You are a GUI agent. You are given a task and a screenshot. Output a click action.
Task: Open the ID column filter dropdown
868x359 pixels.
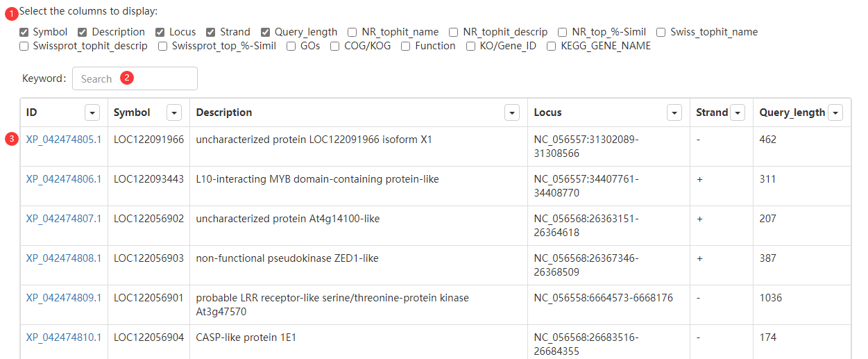click(x=92, y=112)
